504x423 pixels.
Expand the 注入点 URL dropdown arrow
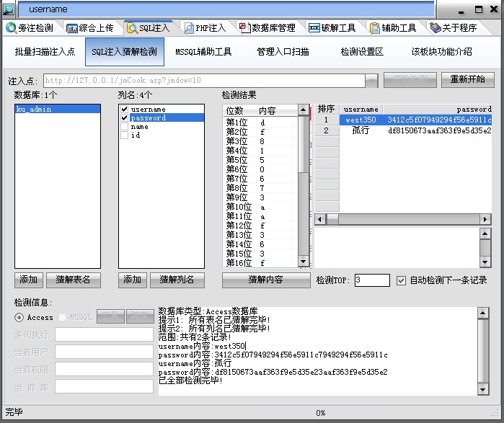click(371, 80)
